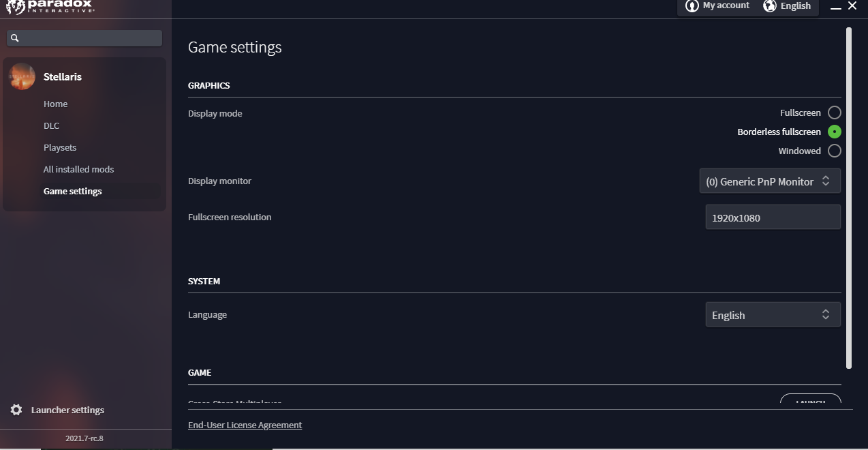This screenshot has height=450, width=868.
Task: Go to the Home section
Action: 56,104
